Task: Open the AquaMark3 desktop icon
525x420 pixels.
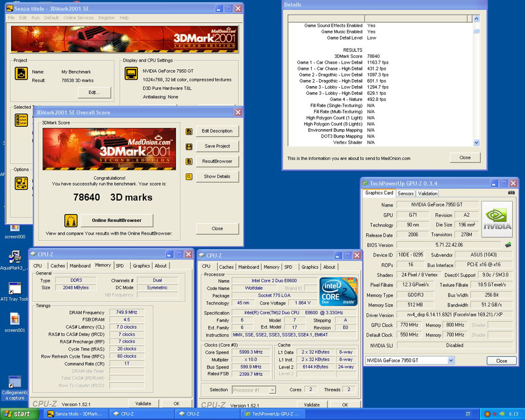Action: (14, 260)
